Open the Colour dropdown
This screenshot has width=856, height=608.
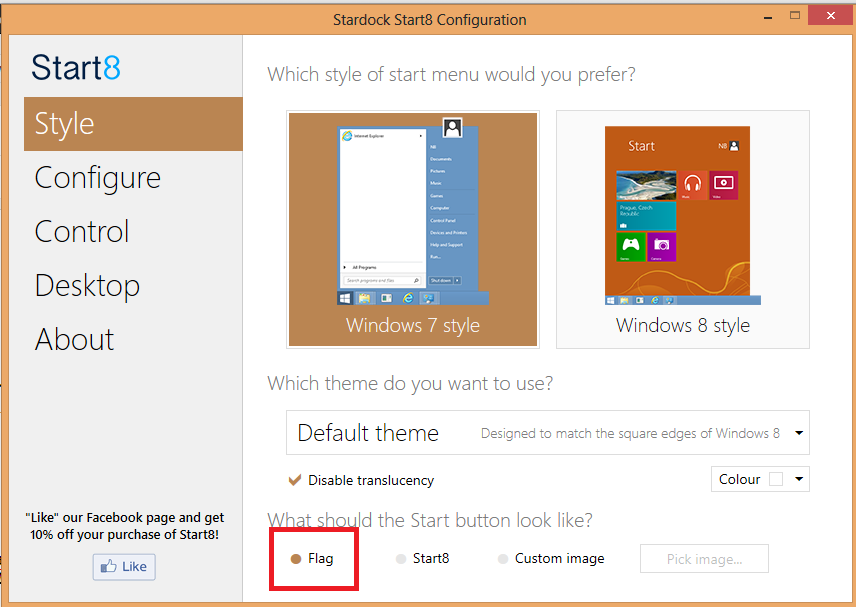745,479
